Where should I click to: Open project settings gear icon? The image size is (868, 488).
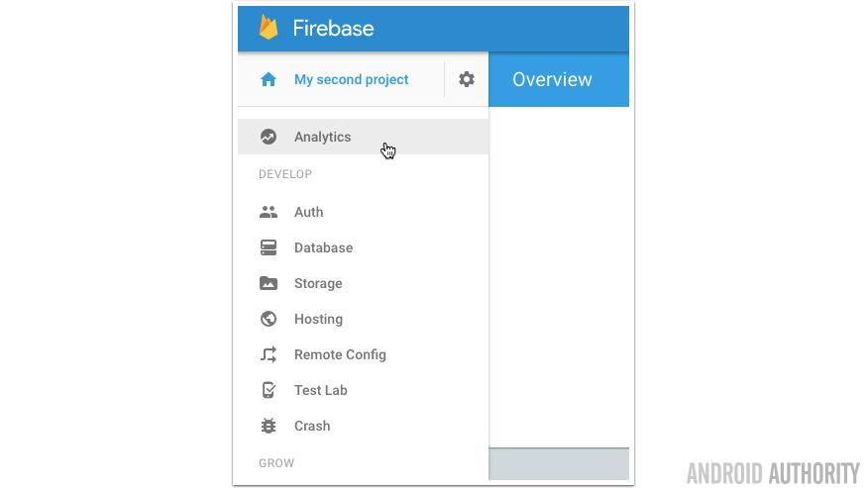coord(467,79)
